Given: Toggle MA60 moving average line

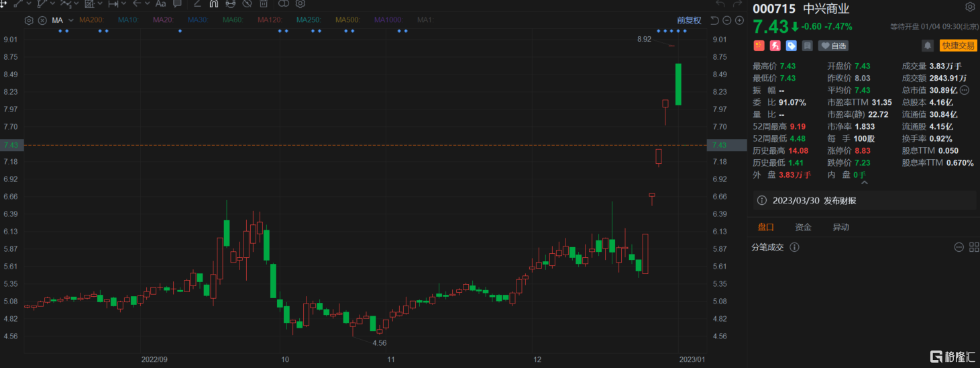Looking at the screenshot, I should click(x=233, y=20).
